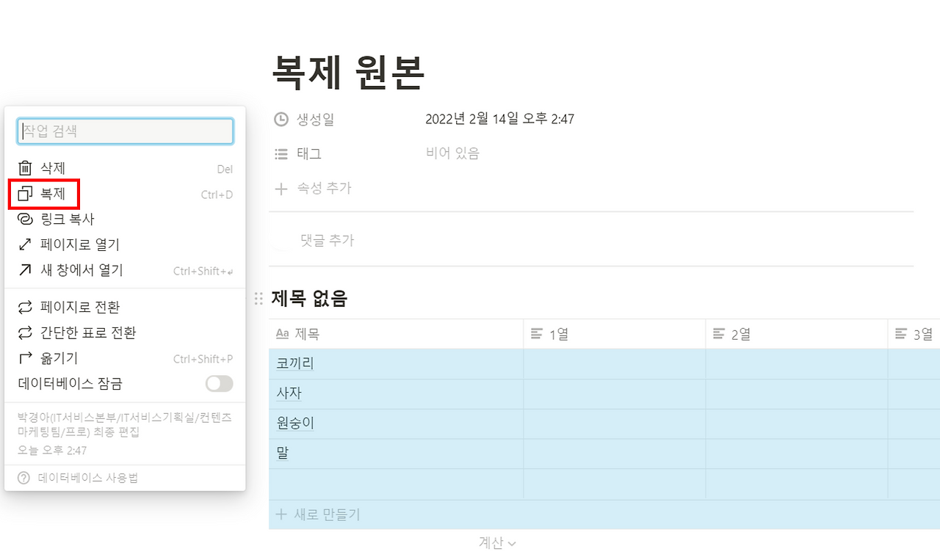Open the 계산 dropdown below the table
Viewport: 940px width, 560px height.
pyautogui.click(x=498, y=543)
